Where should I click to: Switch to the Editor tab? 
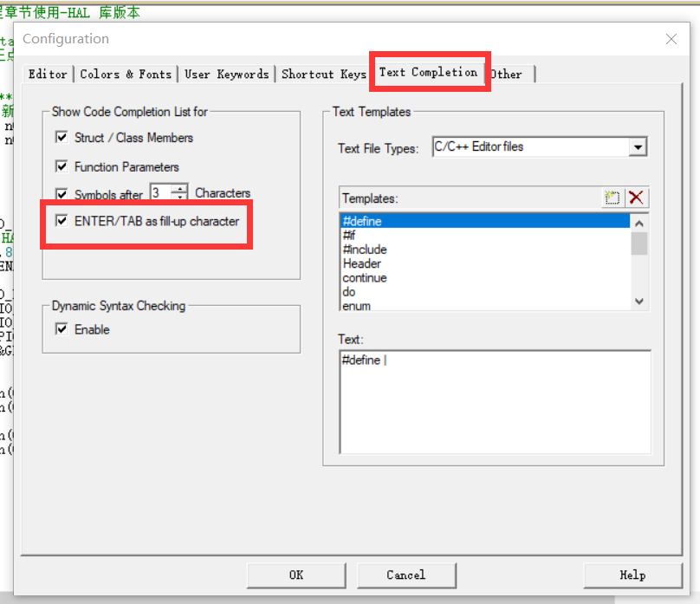click(x=49, y=75)
